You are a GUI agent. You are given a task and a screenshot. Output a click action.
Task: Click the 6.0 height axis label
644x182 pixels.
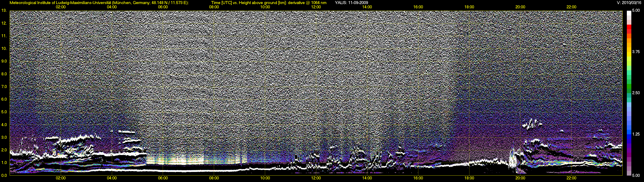(x=4, y=99)
